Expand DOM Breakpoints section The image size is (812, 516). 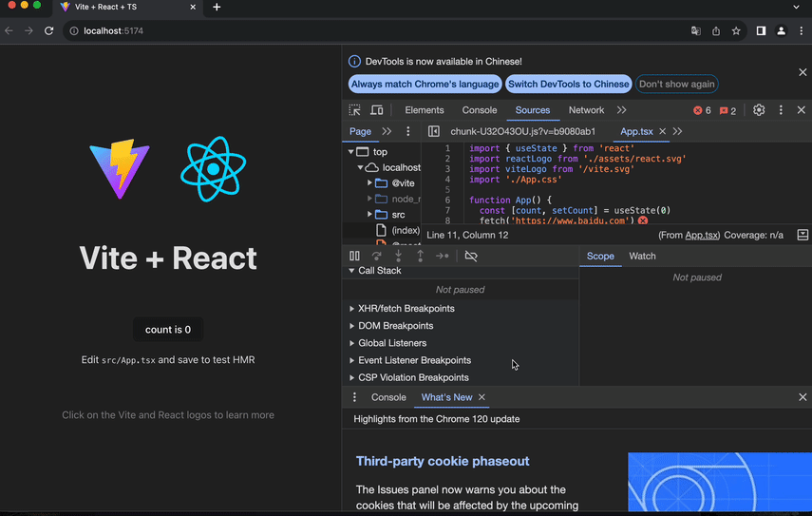(x=351, y=326)
